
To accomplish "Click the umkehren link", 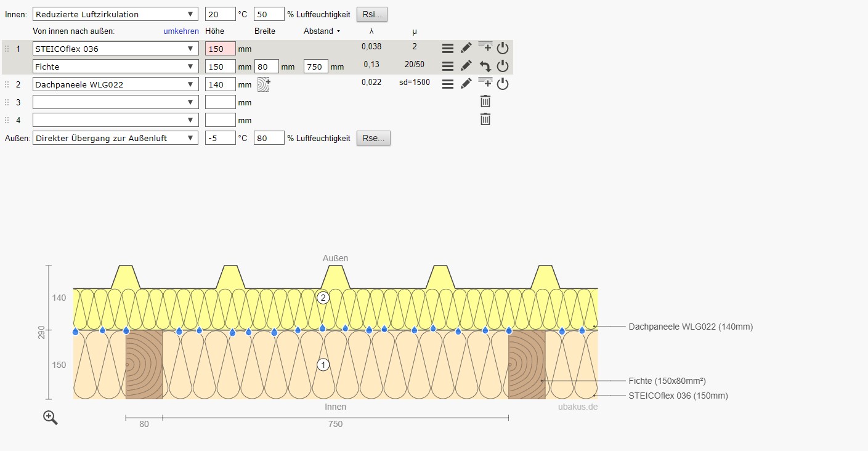I will pyautogui.click(x=181, y=31).
